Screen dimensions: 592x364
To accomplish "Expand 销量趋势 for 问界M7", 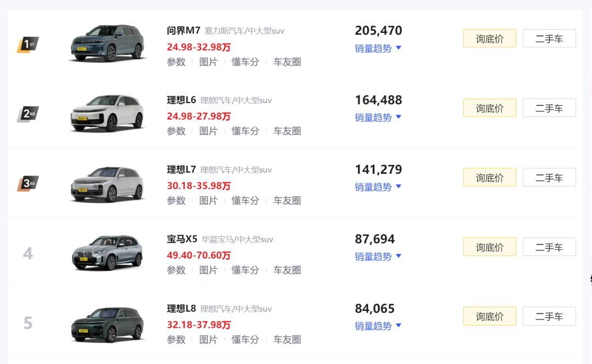I will (x=378, y=48).
